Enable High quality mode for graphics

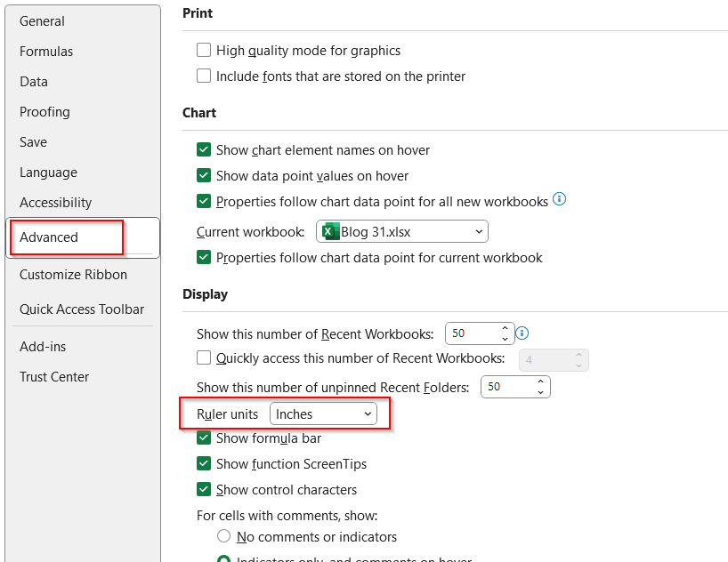pos(203,51)
